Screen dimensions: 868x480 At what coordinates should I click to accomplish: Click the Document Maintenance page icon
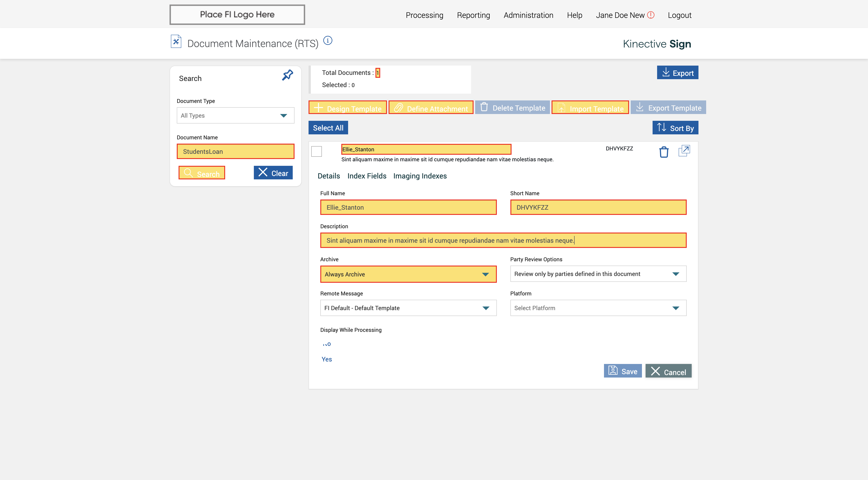click(x=176, y=42)
